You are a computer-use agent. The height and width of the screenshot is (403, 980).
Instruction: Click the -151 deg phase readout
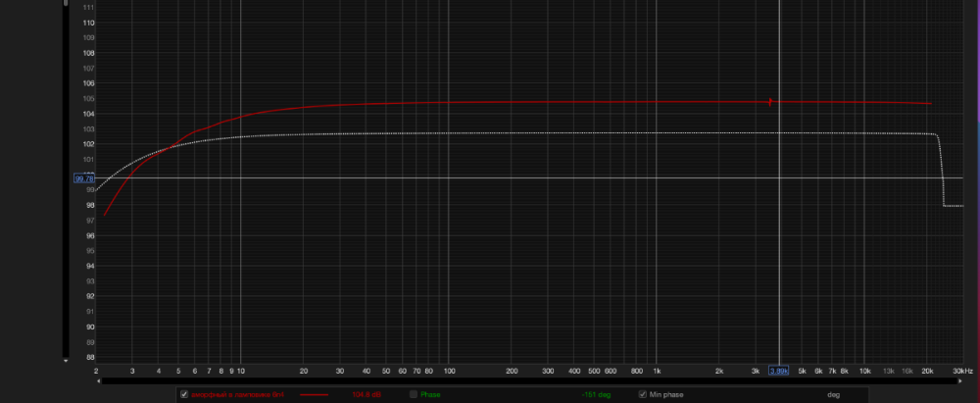point(596,394)
